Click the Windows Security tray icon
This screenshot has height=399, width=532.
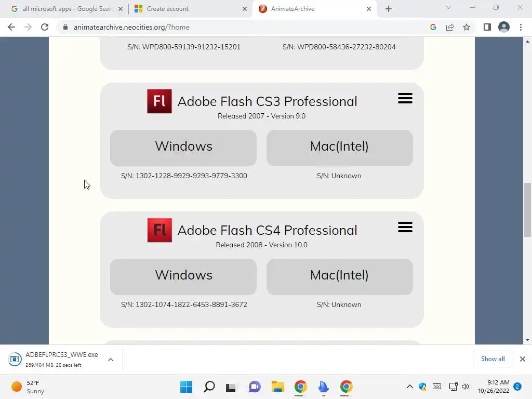pyautogui.click(x=423, y=387)
